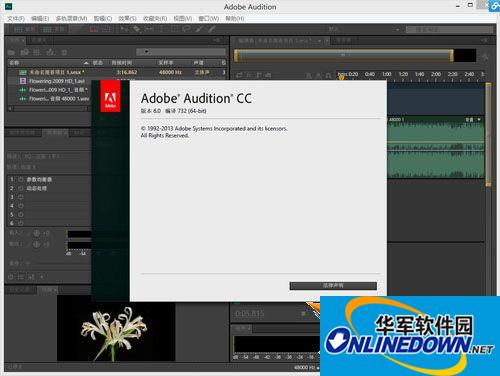The height and width of the screenshot is (376, 500).
Task: Click the flower video preview thumbnail
Action: coord(116,328)
